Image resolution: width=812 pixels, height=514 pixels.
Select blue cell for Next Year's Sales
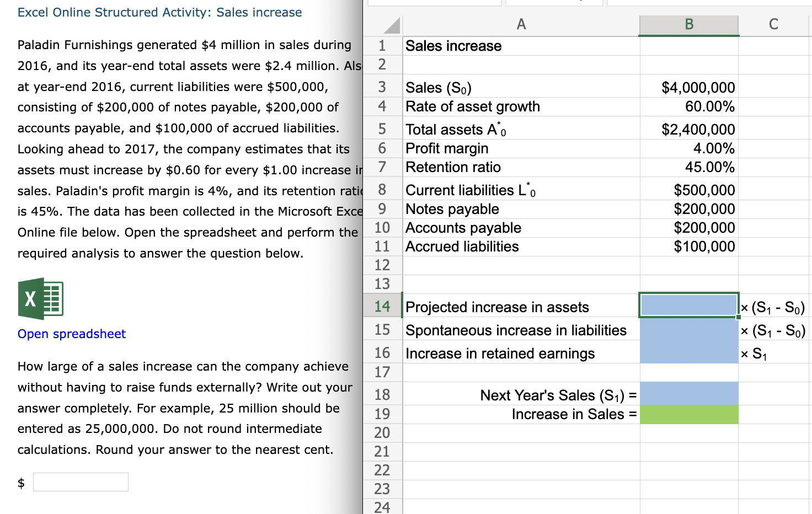coord(689,394)
